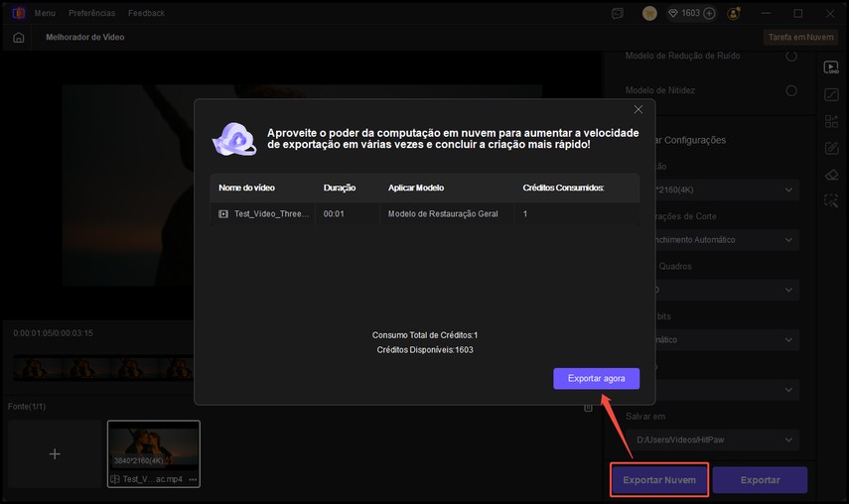Switch to Melhorador de Vídeo tab
849x504 pixels.
tap(85, 38)
